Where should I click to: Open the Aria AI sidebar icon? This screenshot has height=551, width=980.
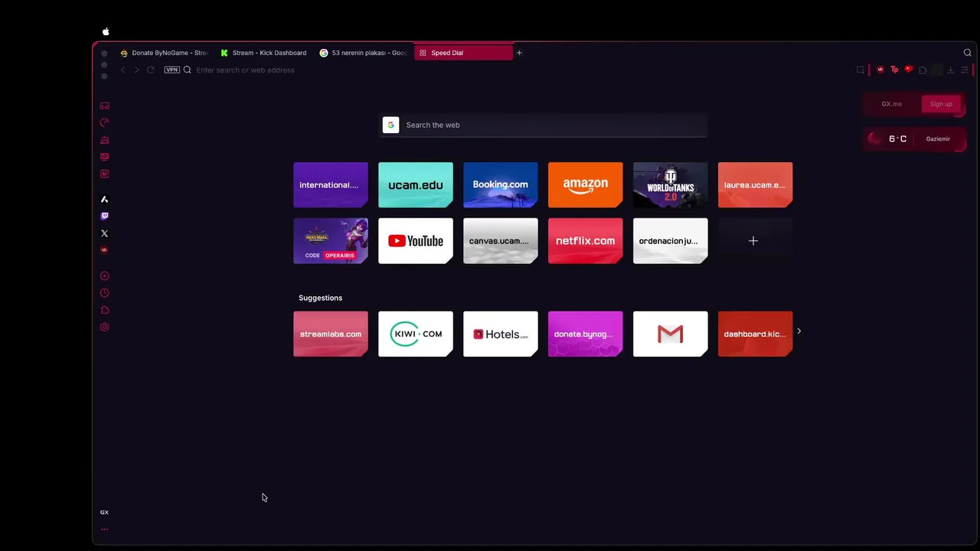(x=105, y=199)
